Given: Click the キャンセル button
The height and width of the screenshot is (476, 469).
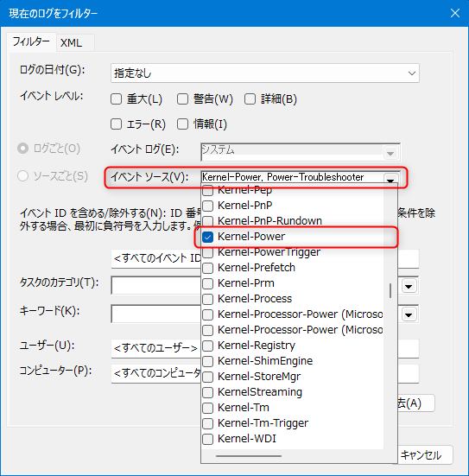Looking at the screenshot, I should click(x=425, y=454).
